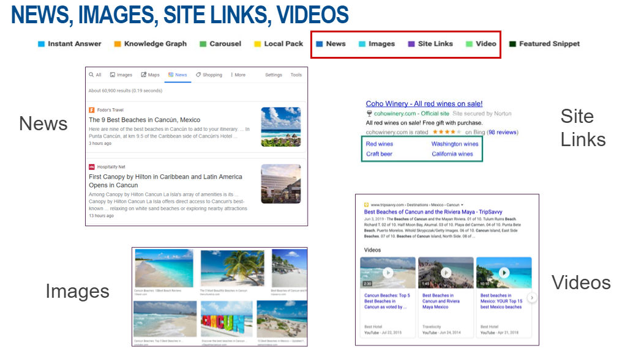This screenshot has width=644, height=354.
Task: Click the Craft beer site link
Action: 379,154
